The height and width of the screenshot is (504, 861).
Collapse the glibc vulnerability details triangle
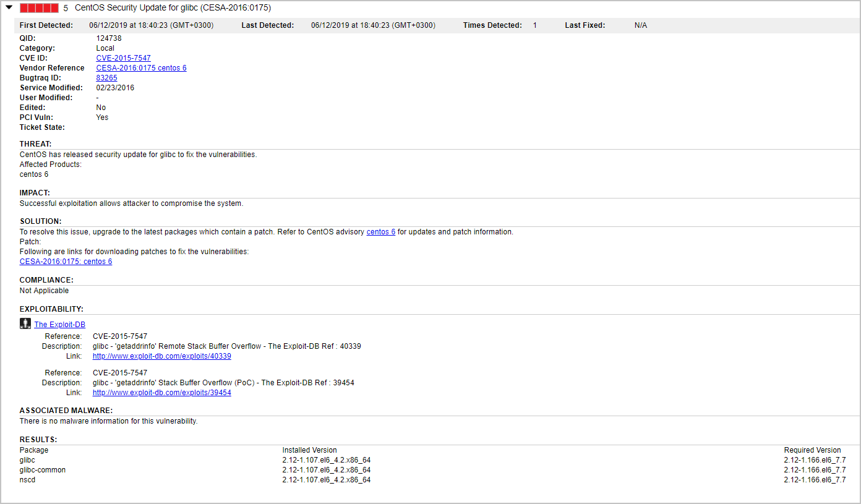click(x=9, y=7)
